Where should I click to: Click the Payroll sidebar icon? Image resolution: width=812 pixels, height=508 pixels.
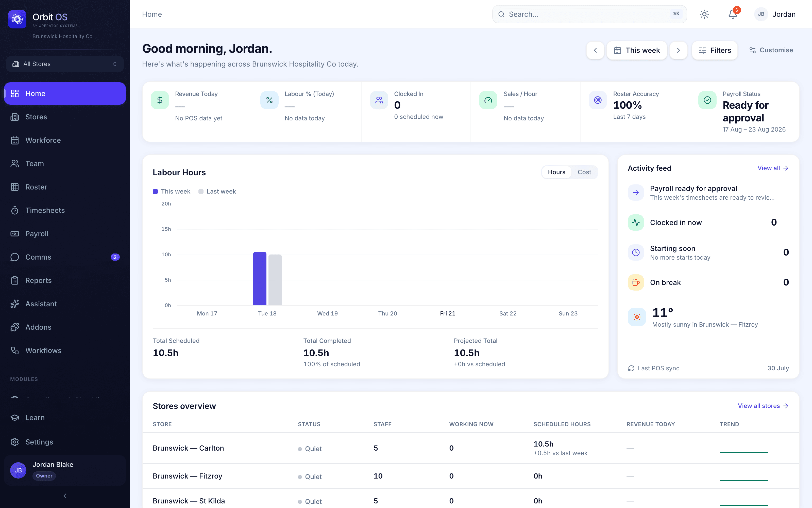tap(15, 233)
